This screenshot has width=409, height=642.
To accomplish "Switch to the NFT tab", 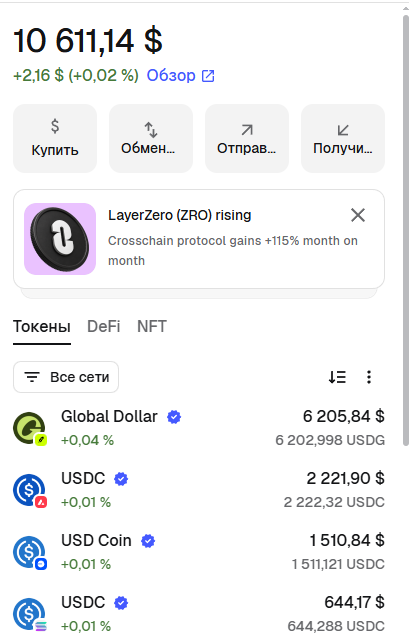I will [x=151, y=327].
